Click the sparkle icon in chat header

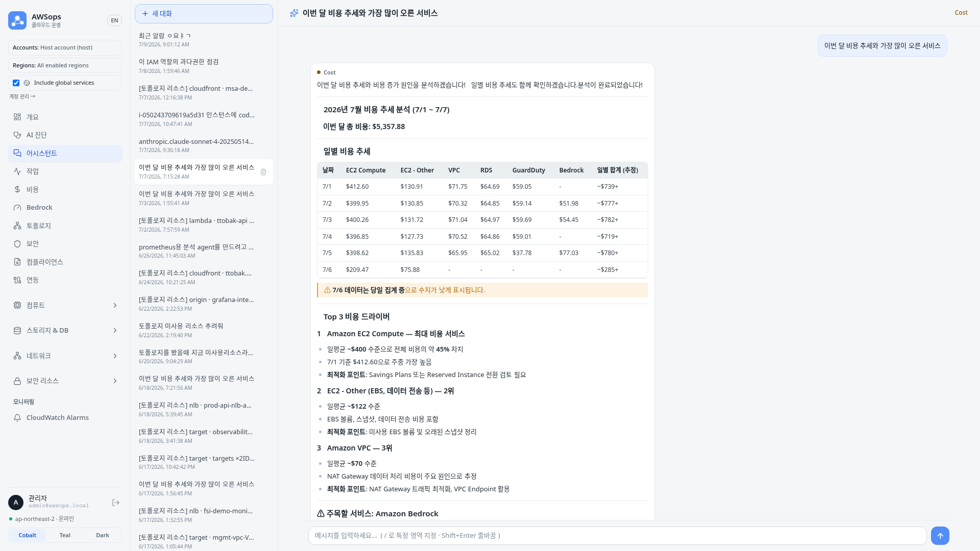(x=294, y=13)
